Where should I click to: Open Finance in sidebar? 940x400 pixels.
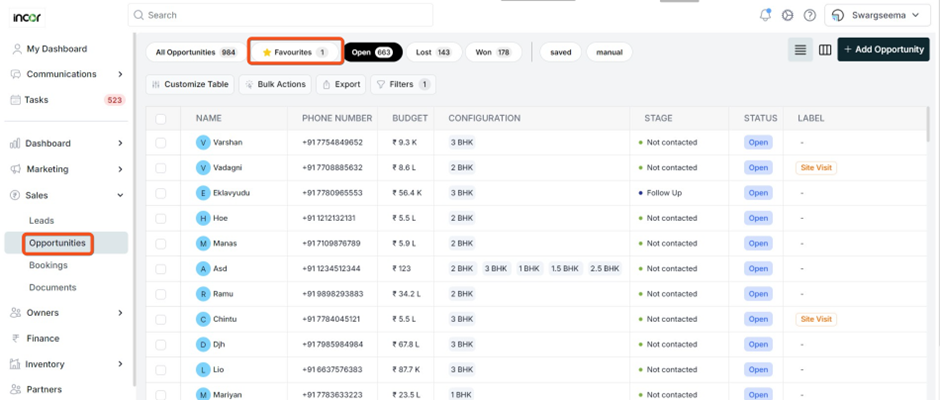[43, 338]
